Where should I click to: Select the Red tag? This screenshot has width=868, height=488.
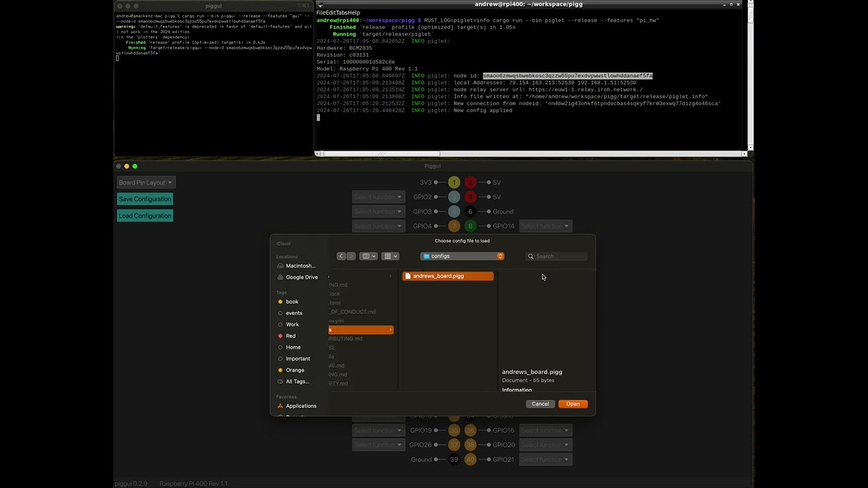[x=287, y=336]
